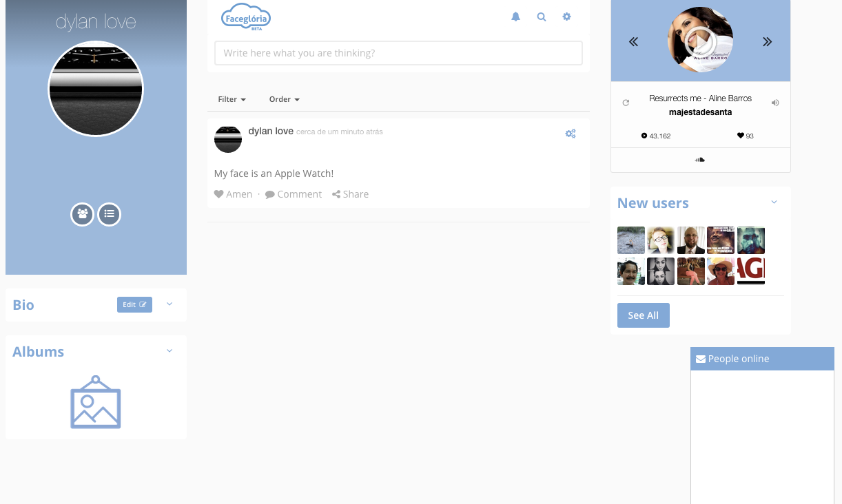Click the notifications bell icon

(x=515, y=17)
